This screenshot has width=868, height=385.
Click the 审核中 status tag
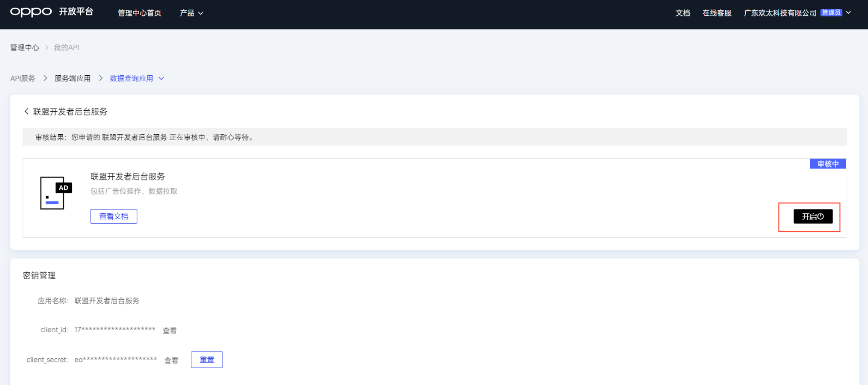[x=828, y=164]
